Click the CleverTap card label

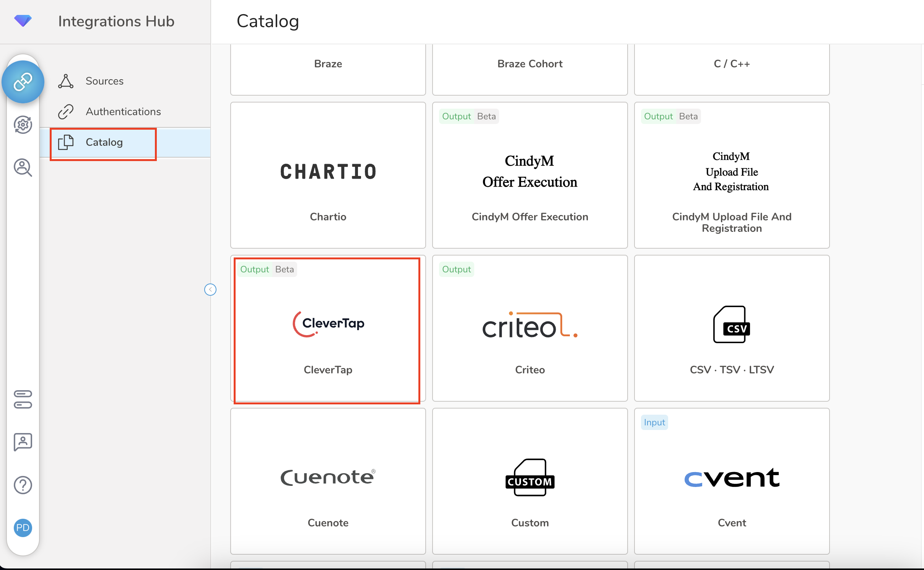328,370
